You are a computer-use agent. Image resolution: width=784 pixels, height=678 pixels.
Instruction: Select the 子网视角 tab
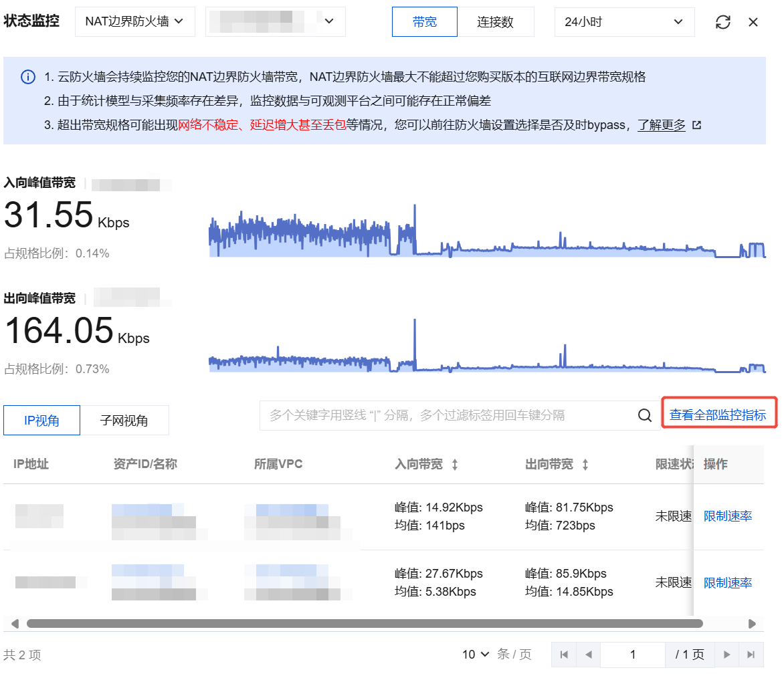(x=124, y=420)
